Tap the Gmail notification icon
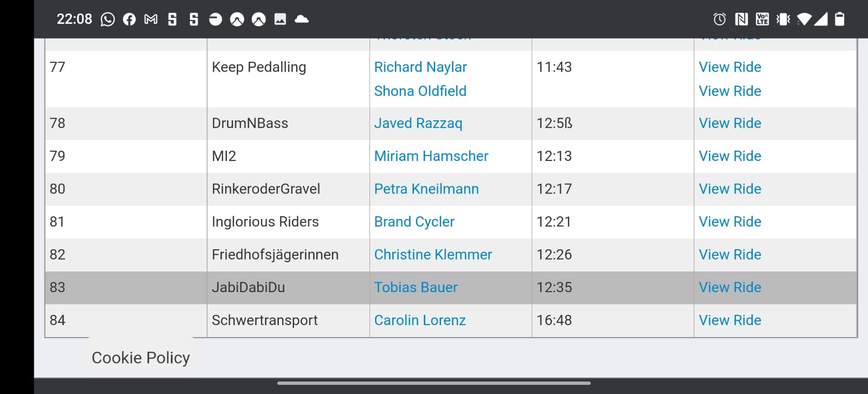 point(151,20)
